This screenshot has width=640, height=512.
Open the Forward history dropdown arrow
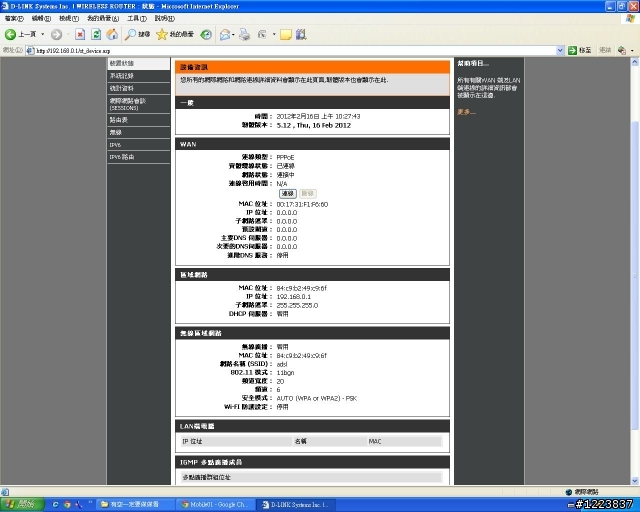68,35
